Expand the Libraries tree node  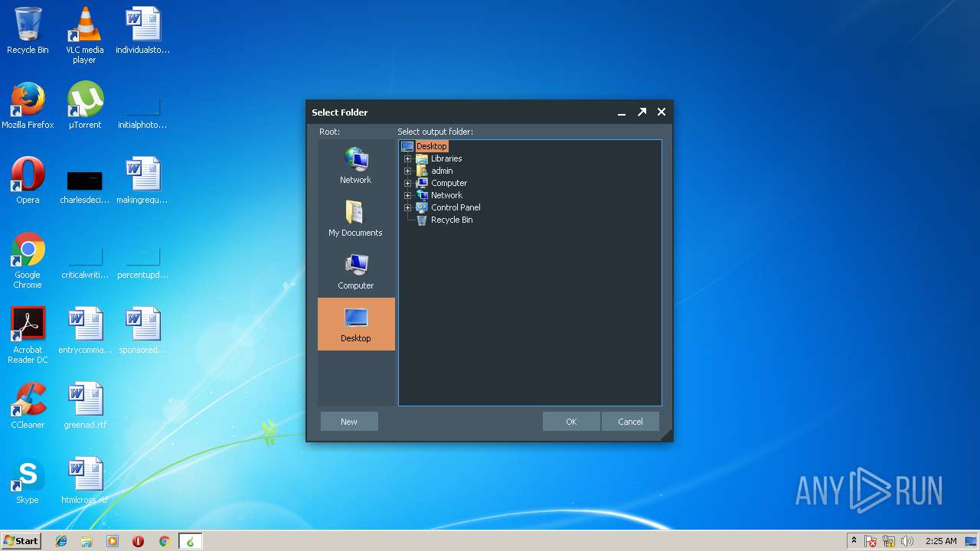coord(408,158)
